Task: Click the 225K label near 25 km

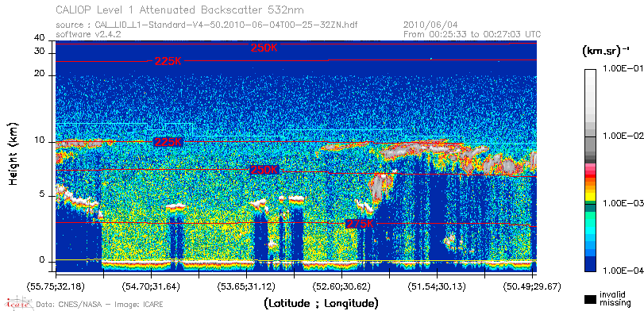Action: click(168, 62)
